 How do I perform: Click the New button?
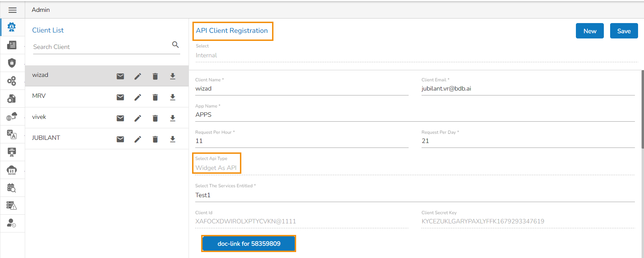pos(590,31)
